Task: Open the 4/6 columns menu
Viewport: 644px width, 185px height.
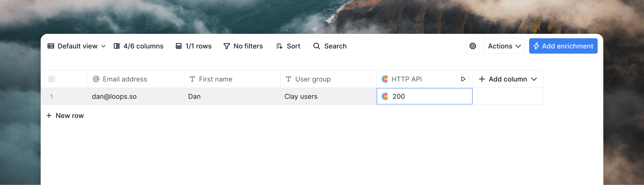Action: 138,46
